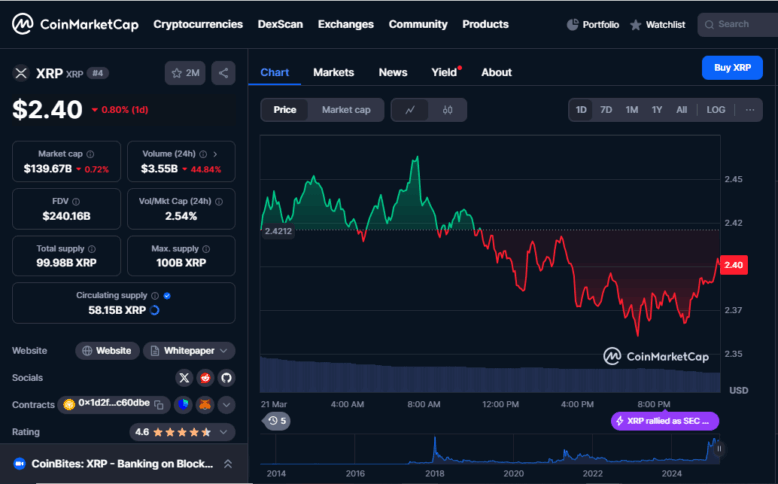Switch to the About tab

point(496,72)
